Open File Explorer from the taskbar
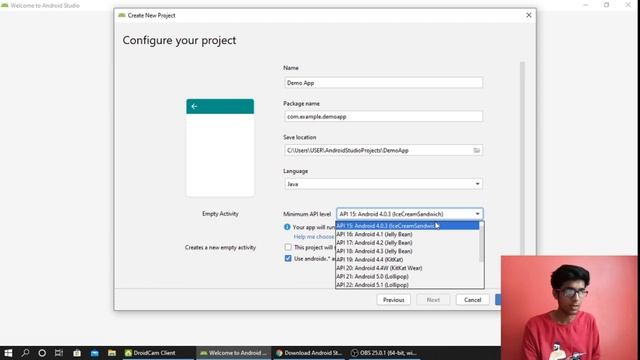The image size is (640, 360). point(112,353)
